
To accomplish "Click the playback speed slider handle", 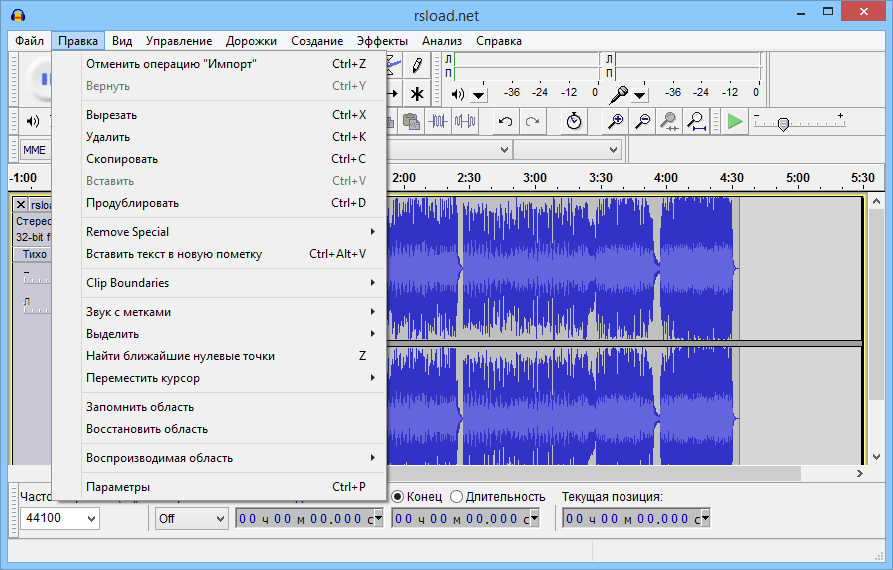I will [x=784, y=124].
